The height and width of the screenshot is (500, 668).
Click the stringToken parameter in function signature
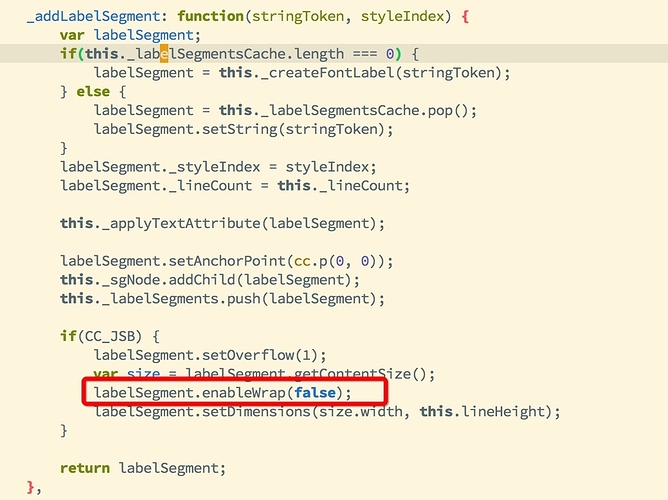[298, 17]
